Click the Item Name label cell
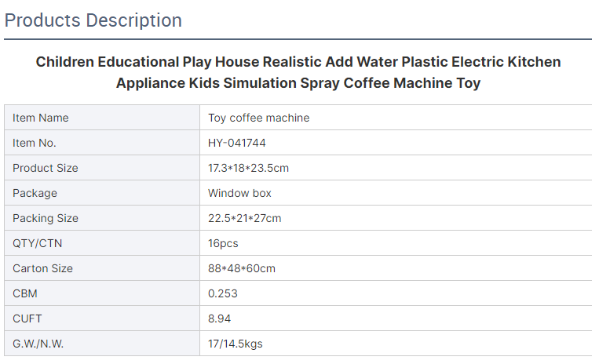This screenshot has width=599, height=364. (102, 118)
